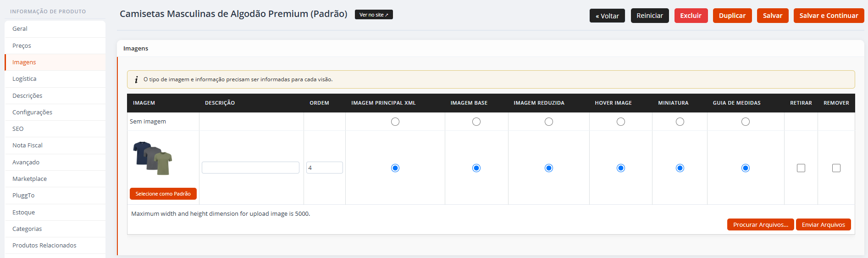Check the Retirar checkbox for t-shirt image

pyautogui.click(x=801, y=168)
